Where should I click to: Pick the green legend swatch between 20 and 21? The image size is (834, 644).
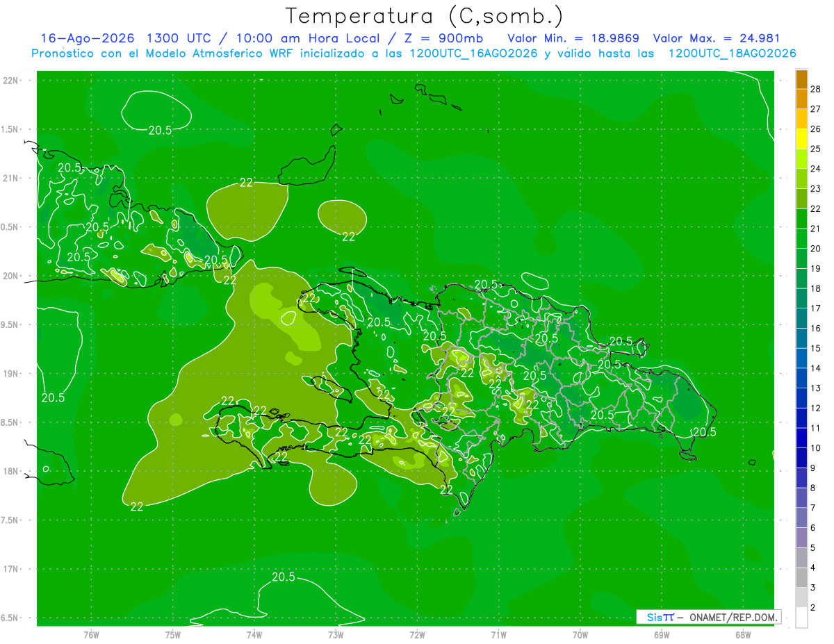(x=801, y=238)
